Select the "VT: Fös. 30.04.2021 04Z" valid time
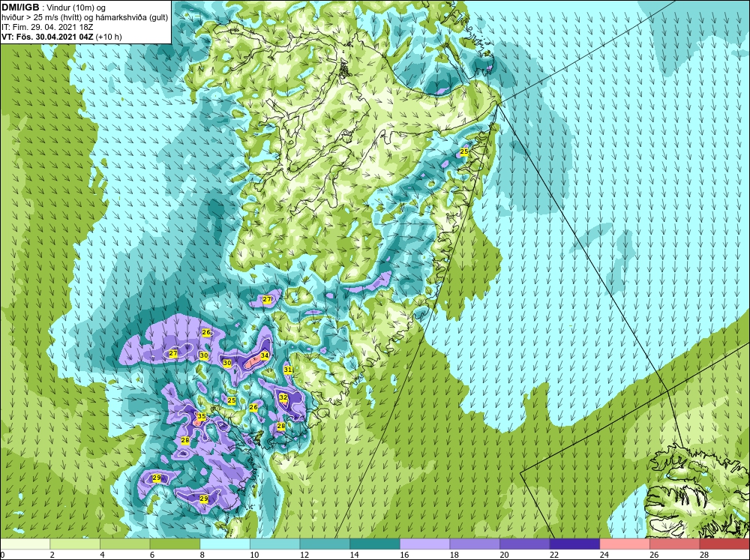750x560 pixels. coord(48,36)
